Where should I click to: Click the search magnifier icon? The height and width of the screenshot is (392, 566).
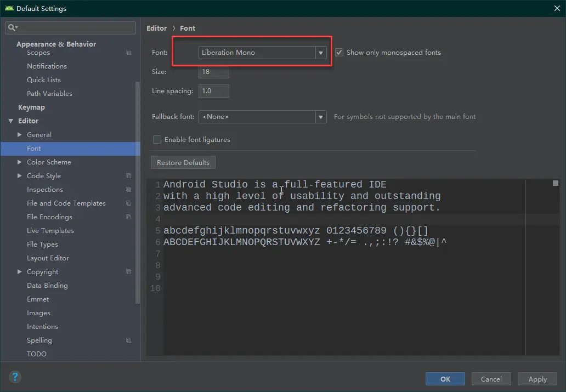[x=12, y=27]
